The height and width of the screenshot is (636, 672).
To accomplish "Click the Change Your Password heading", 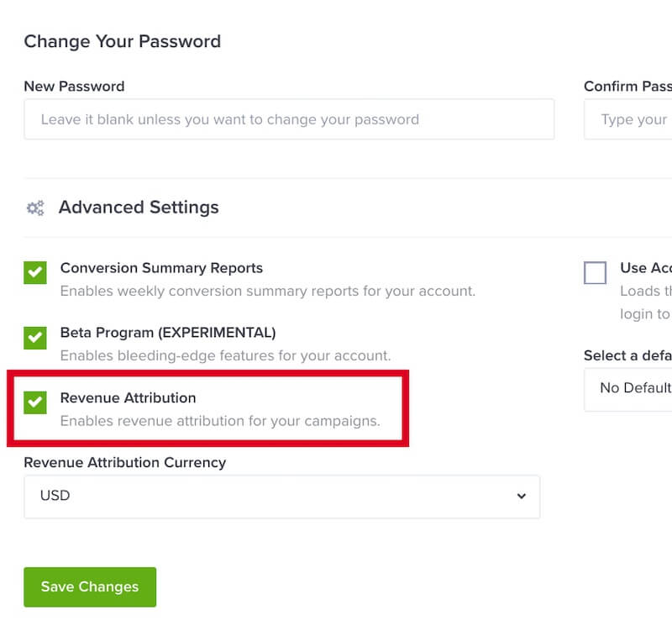I will [x=122, y=41].
